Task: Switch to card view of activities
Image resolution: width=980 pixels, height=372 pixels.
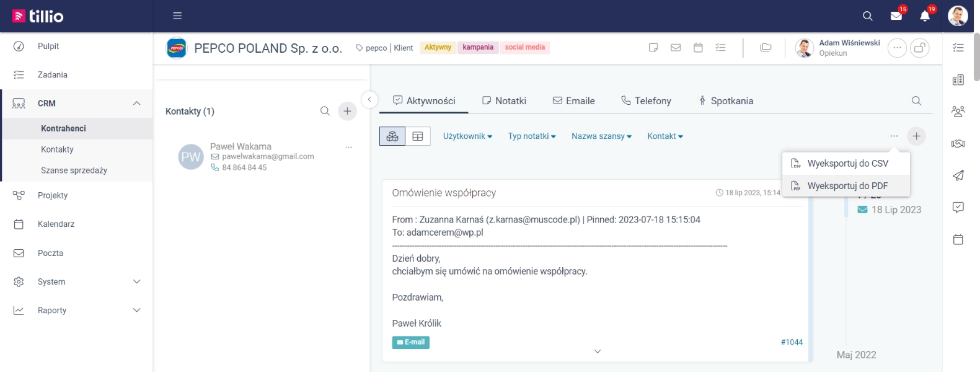Action: (x=392, y=136)
